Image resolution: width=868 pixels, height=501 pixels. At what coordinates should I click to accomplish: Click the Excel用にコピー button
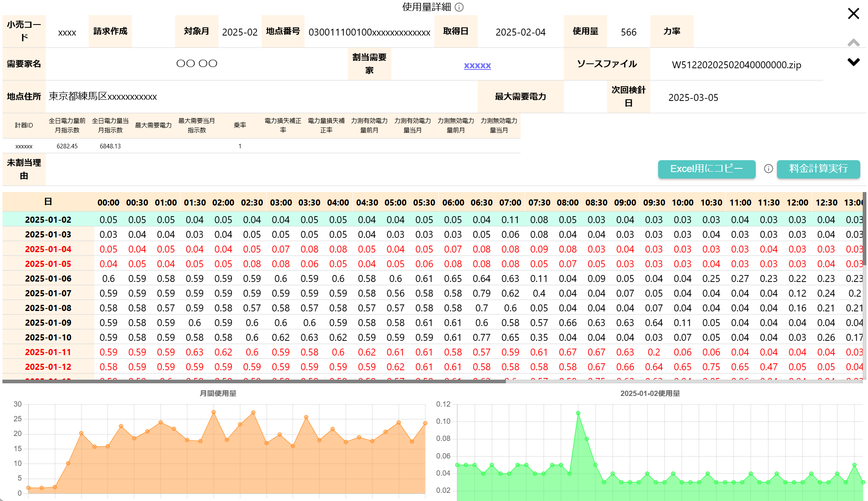point(706,169)
